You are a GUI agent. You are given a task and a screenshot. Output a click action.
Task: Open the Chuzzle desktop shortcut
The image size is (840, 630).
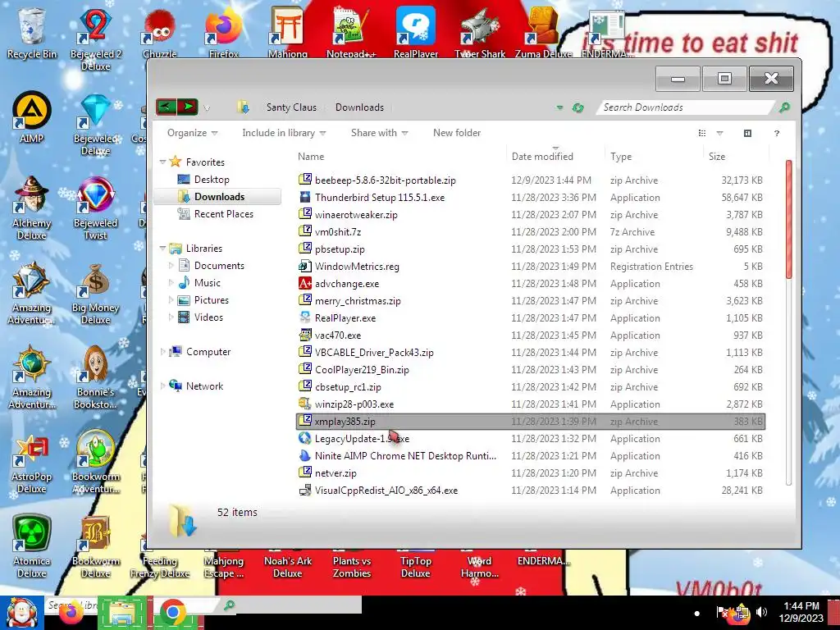pos(160,33)
